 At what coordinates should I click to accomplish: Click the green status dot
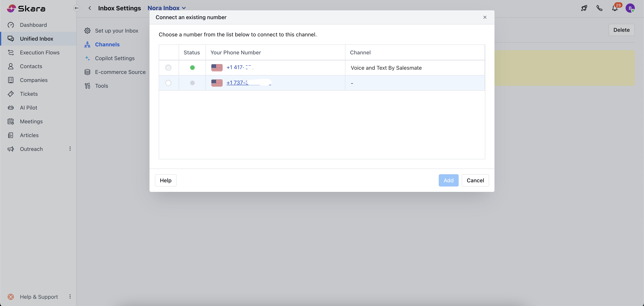(192, 68)
